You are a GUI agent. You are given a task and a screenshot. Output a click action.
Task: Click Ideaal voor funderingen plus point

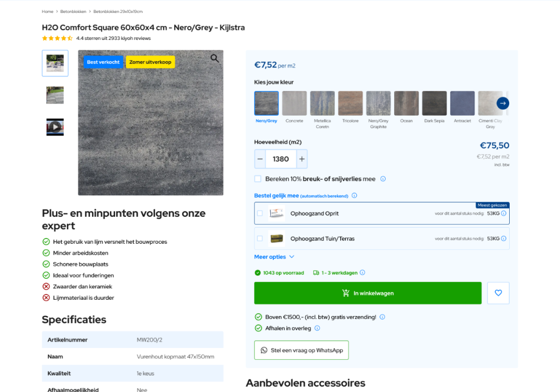tap(83, 276)
